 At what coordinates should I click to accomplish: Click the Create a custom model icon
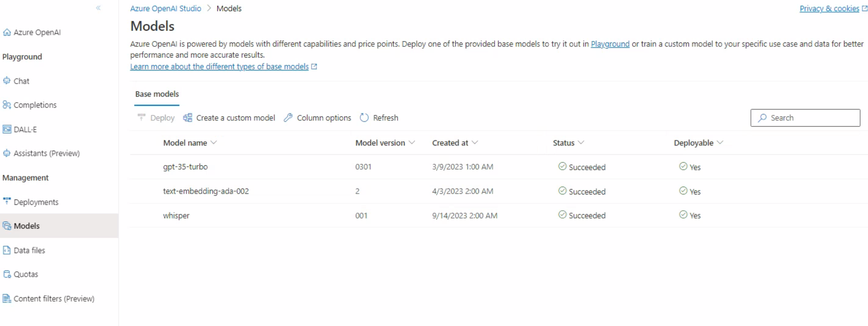[187, 117]
